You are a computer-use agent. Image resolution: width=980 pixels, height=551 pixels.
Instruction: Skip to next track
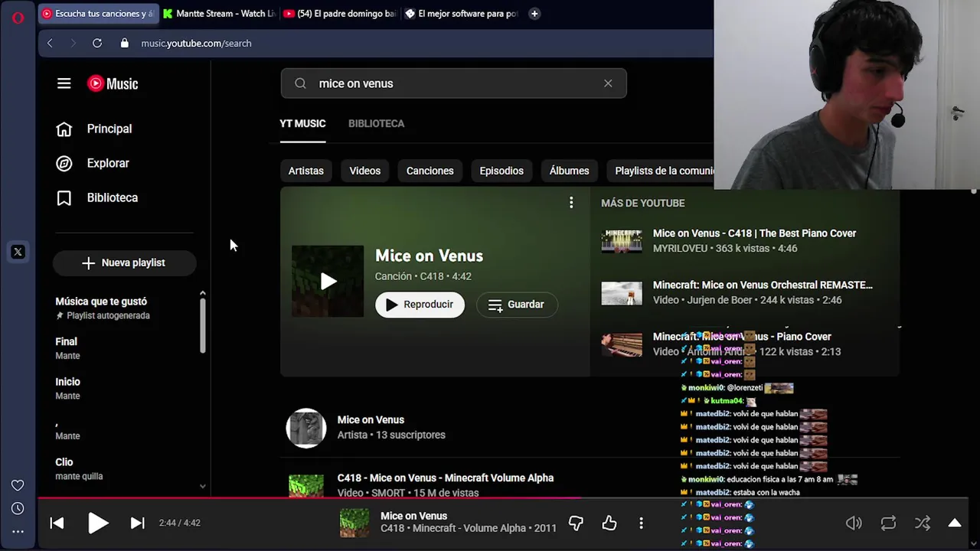137,523
